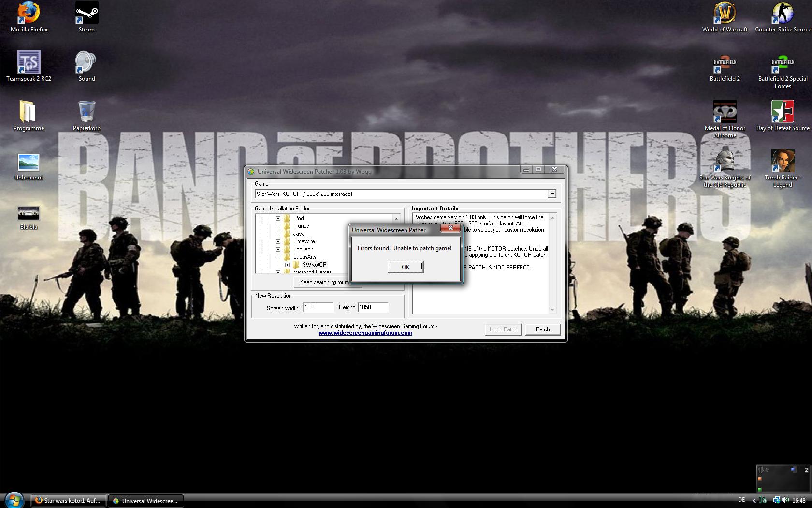Image resolution: width=812 pixels, height=508 pixels.
Task: Select the Tomb Raider - Legend icon
Action: click(783, 161)
